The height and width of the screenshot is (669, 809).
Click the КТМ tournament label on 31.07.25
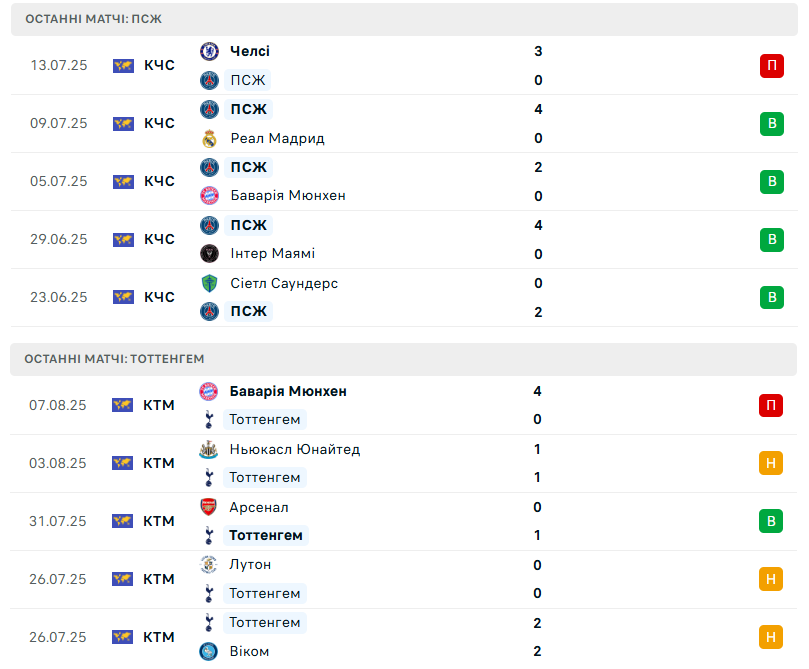pos(159,521)
